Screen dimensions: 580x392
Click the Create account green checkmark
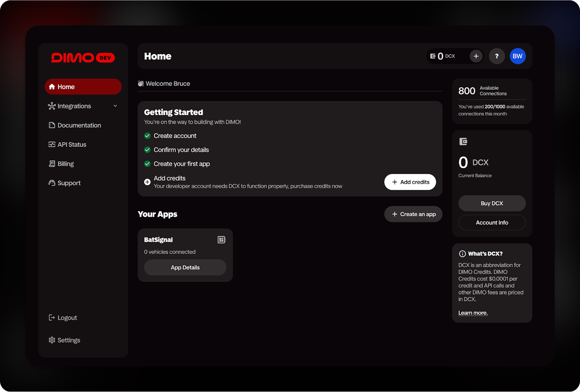click(x=147, y=136)
